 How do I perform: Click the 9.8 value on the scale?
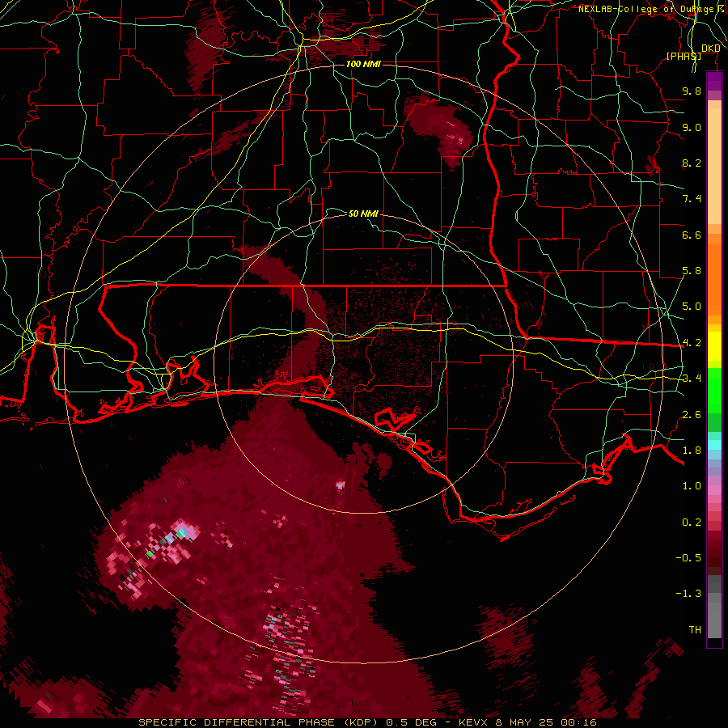tap(692, 91)
